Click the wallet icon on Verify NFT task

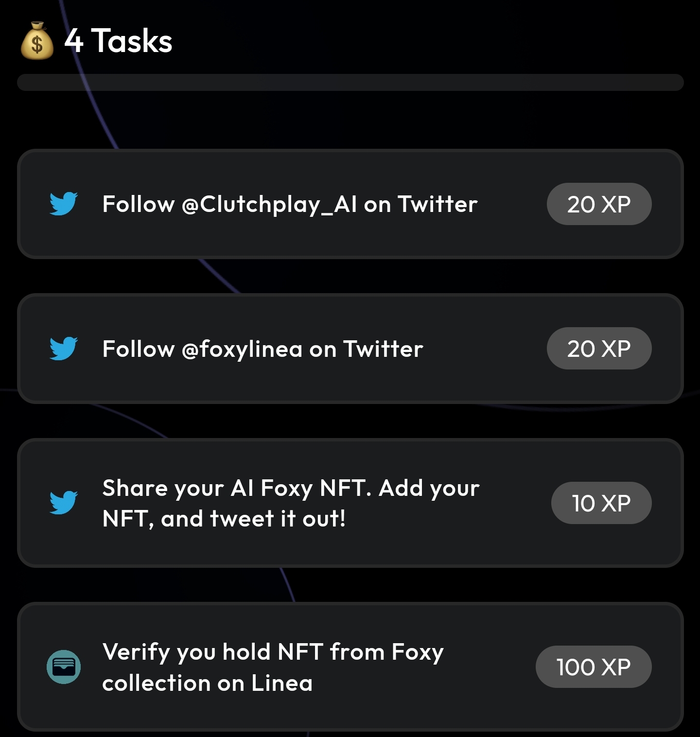tap(64, 667)
